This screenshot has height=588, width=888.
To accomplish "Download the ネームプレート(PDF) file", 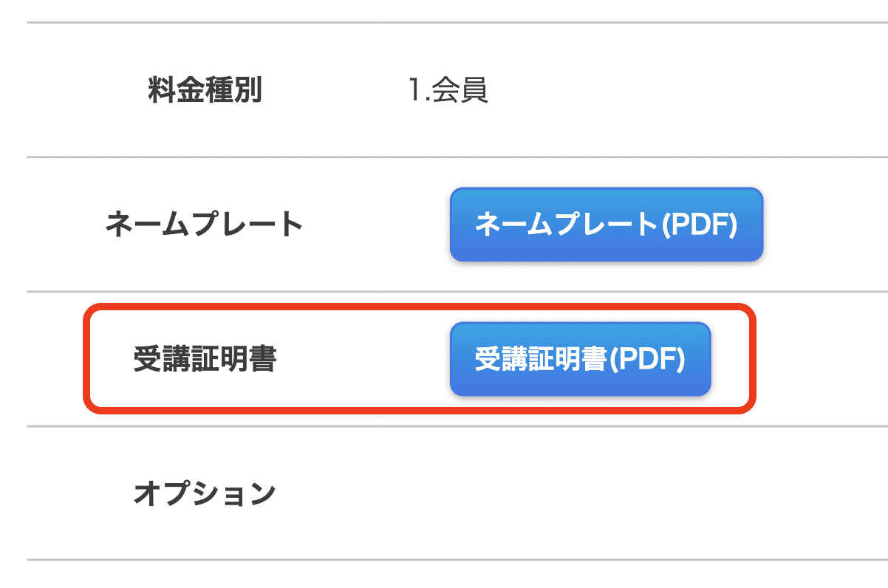I will [x=606, y=225].
